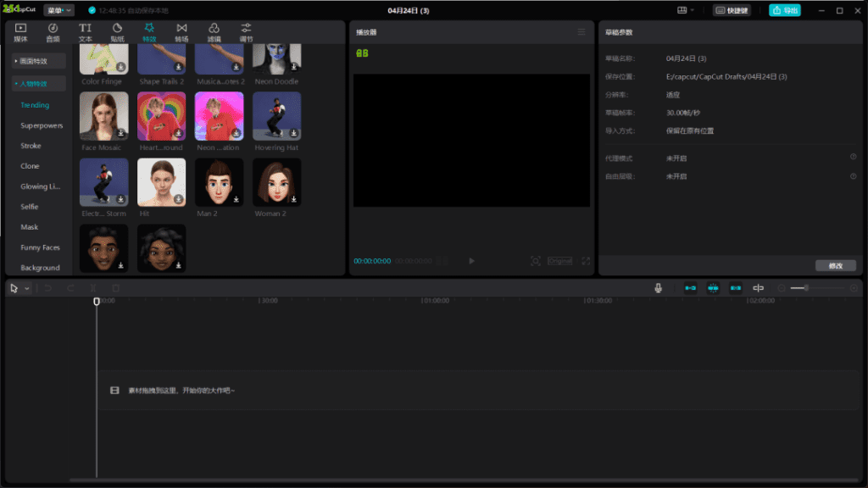Open the Original aspect ratio dropdown
Image resolution: width=868 pixels, height=488 pixels.
click(559, 261)
